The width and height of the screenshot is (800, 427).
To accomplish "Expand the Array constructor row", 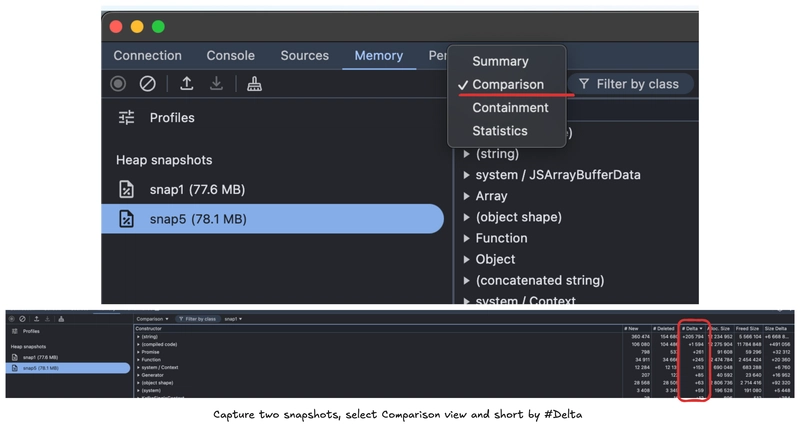I will [467, 196].
